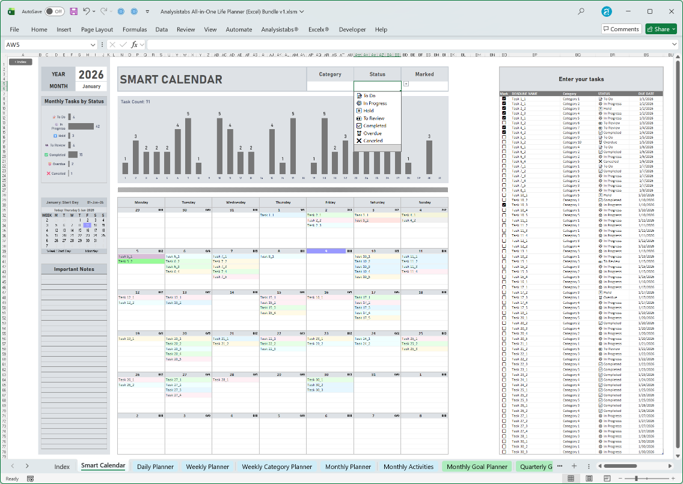The image size is (683, 484).
Task: Add a new sheet with the plus icon
Action: 574,466
